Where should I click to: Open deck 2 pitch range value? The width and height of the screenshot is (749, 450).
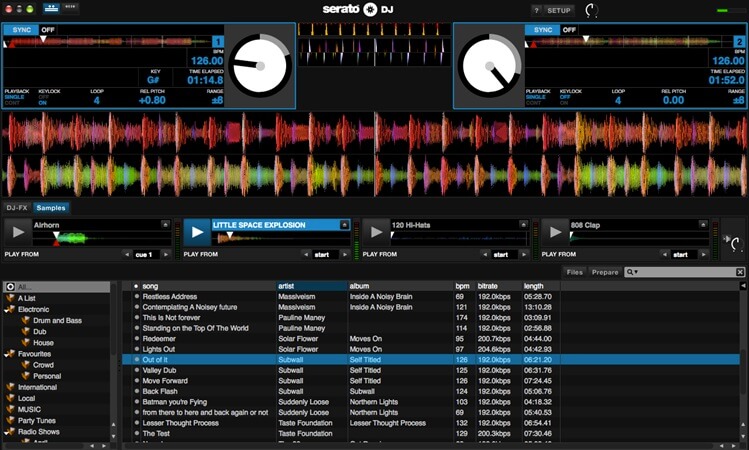coord(738,100)
